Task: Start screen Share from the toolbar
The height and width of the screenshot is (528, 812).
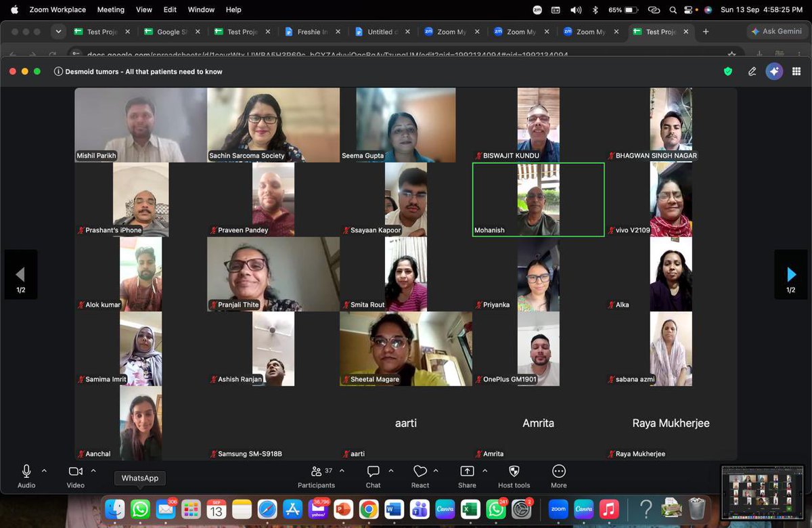Action: [467, 471]
